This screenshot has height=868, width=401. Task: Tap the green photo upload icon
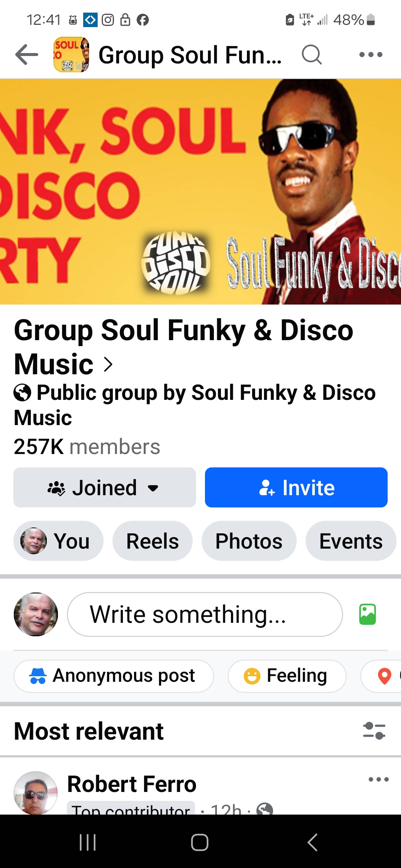pyautogui.click(x=368, y=614)
